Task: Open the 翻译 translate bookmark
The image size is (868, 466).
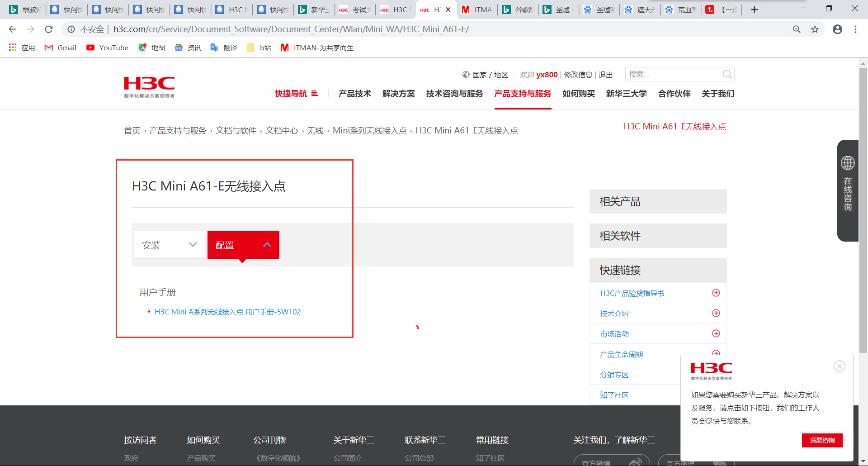Action: pyautogui.click(x=224, y=48)
